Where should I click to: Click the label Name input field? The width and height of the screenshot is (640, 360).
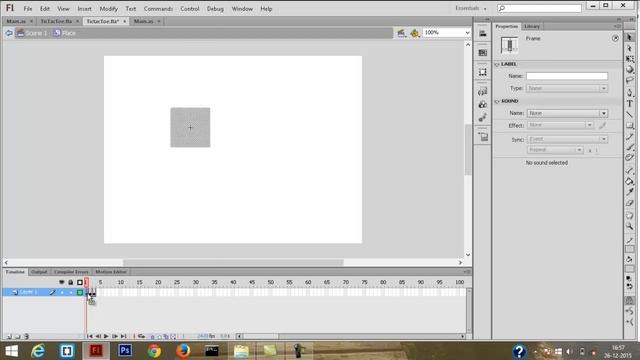pyautogui.click(x=567, y=76)
